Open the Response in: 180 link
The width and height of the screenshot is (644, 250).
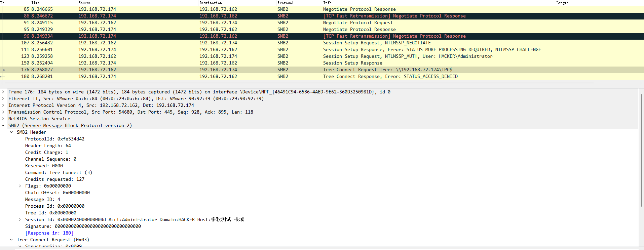click(x=49, y=233)
